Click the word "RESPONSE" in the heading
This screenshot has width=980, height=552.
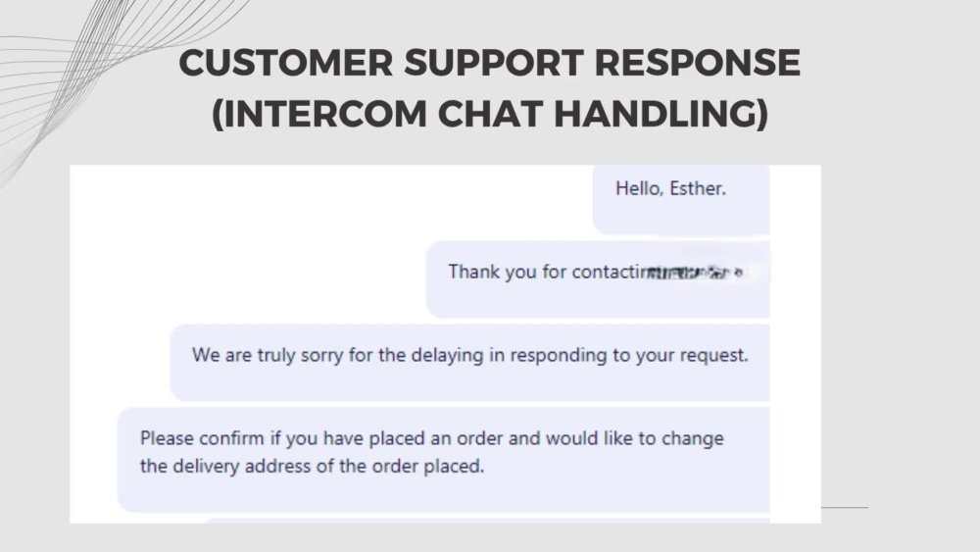(697, 63)
